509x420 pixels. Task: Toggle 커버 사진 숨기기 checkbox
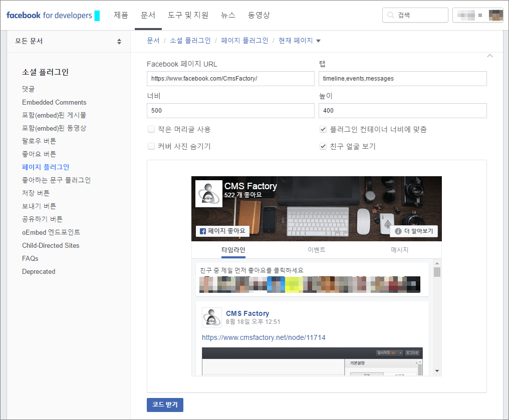point(151,146)
